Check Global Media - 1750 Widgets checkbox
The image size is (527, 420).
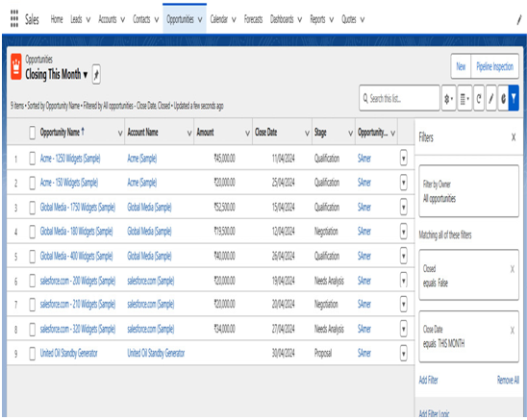point(33,208)
